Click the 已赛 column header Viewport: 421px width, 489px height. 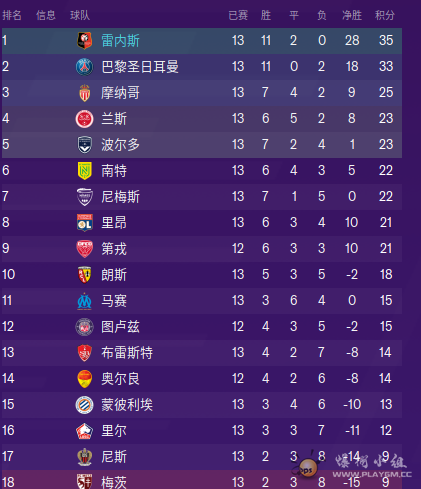[x=238, y=15]
